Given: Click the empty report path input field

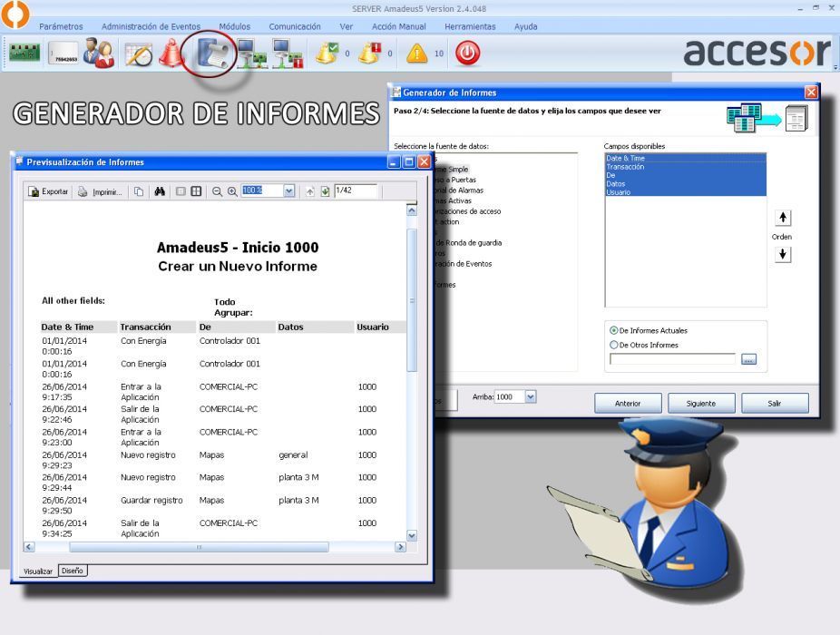Looking at the screenshot, I should coord(672,359).
